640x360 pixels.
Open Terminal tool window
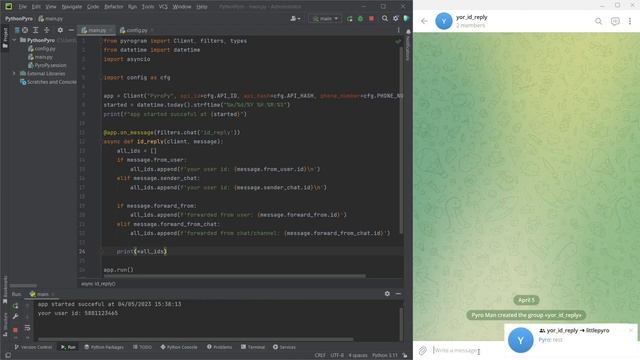point(253,347)
